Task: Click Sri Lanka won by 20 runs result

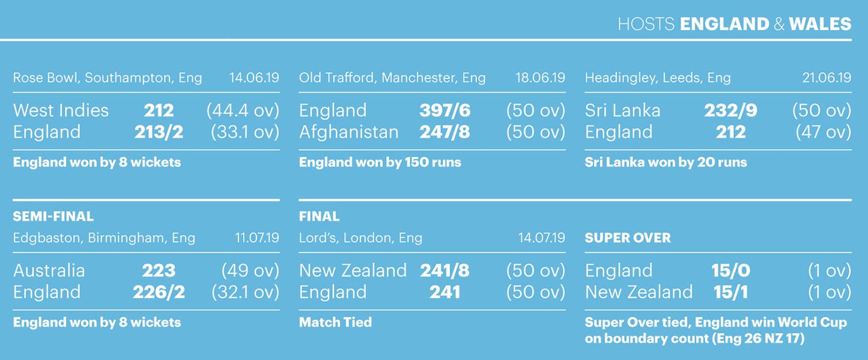Action: [x=666, y=162]
